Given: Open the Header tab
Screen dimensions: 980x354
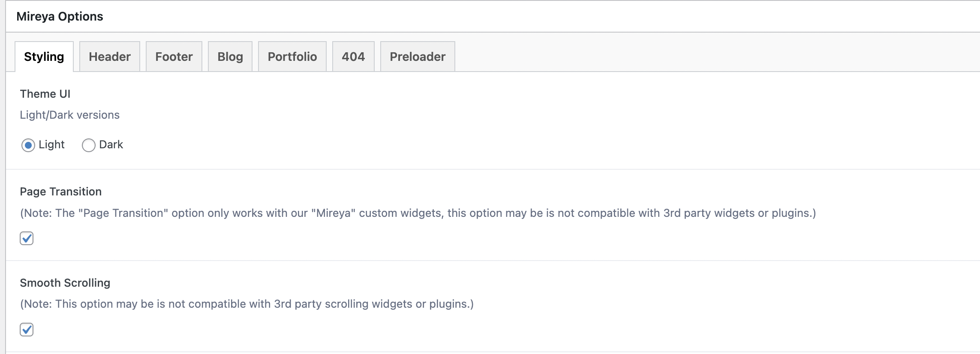Looking at the screenshot, I should pos(110,57).
